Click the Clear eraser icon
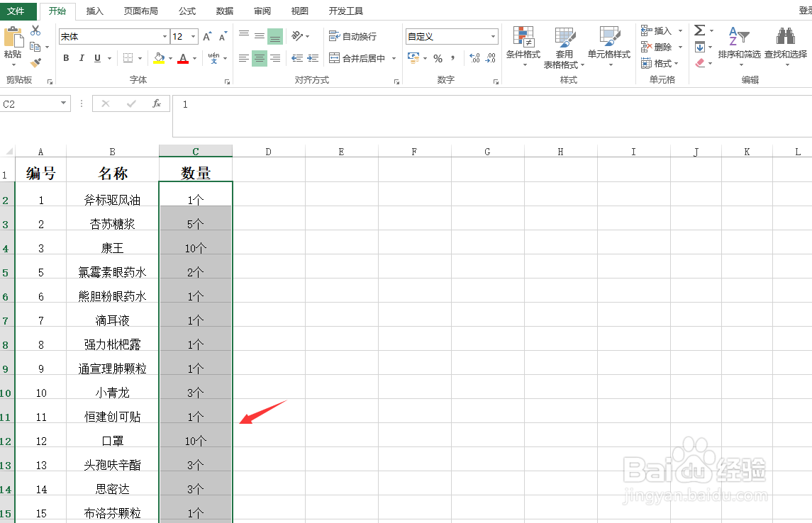Image resolution: width=812 pixels, height=523 pixels. [x=700, y=63]
